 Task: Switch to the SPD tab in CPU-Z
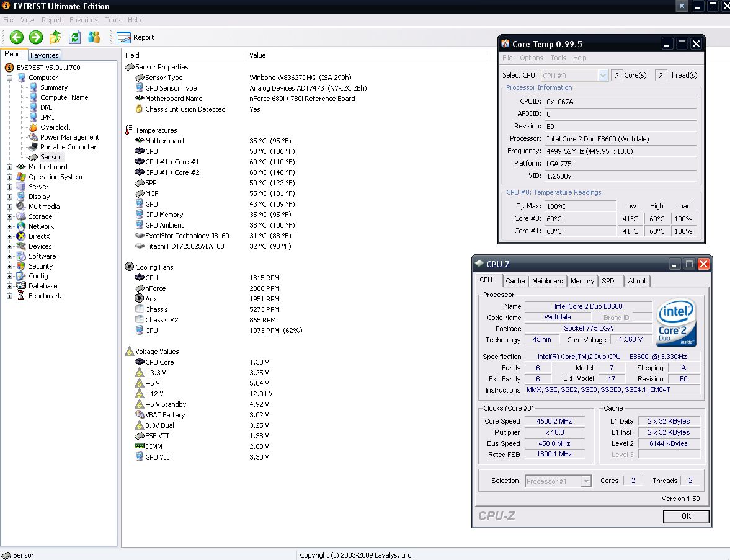tap(608, 281)
